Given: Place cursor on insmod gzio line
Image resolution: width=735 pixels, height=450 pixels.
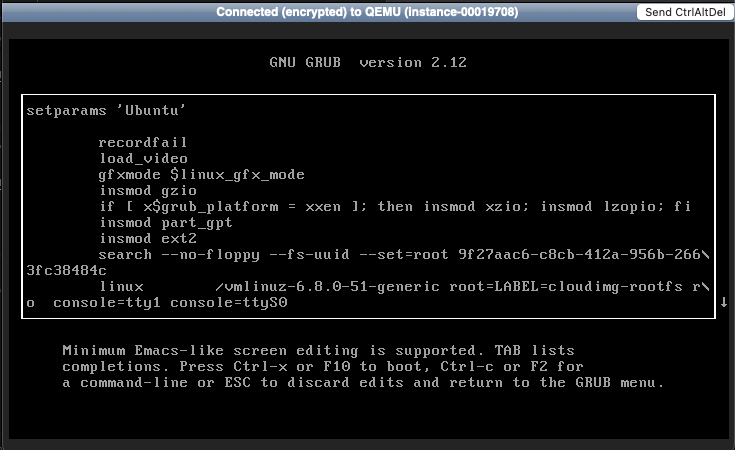Looking at the screenshot, I should pos(147,190).
